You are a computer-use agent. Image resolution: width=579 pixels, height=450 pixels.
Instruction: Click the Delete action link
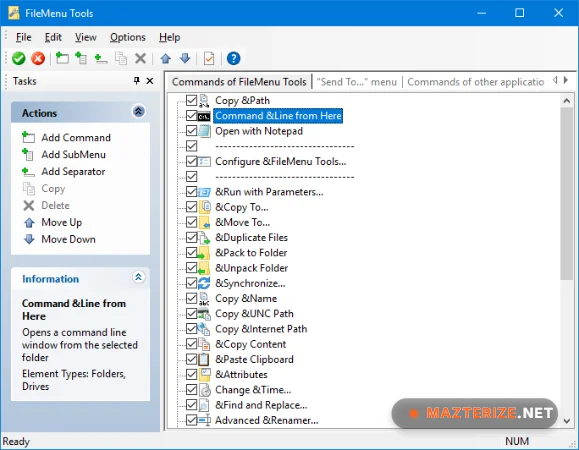point(55,206)
